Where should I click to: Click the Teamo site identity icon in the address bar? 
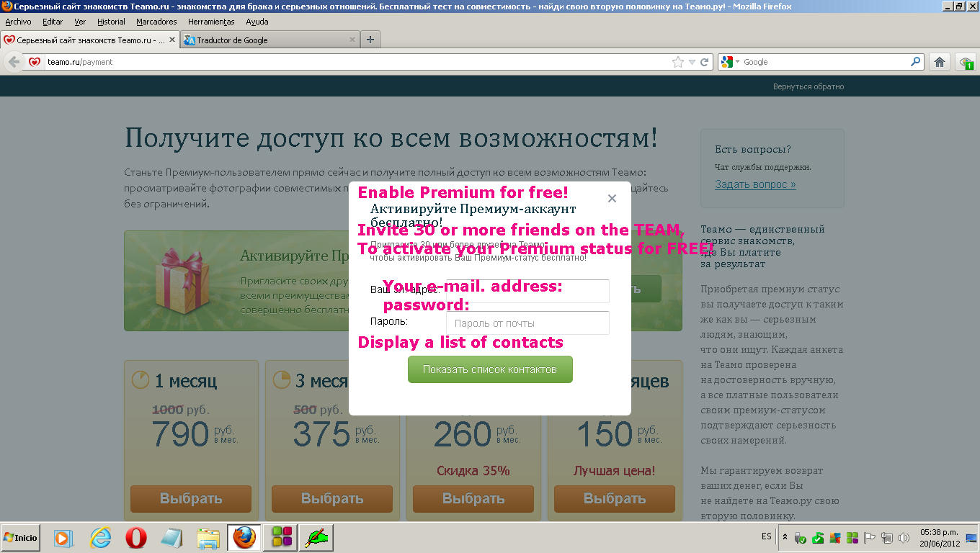coord(35,62)
